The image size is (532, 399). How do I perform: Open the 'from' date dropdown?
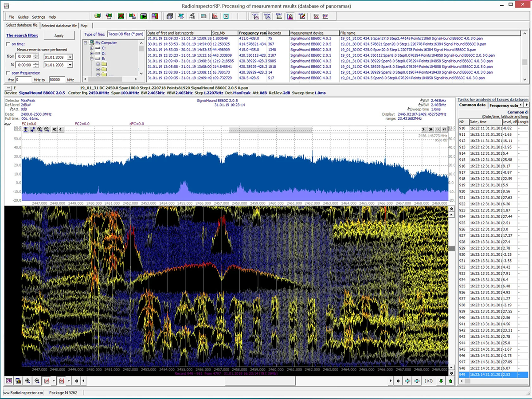(x=70, y=56)
